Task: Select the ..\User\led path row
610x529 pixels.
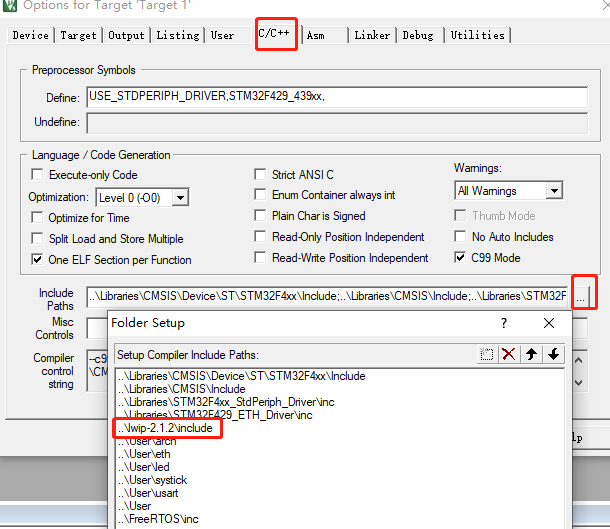Action: pos(340,467)
